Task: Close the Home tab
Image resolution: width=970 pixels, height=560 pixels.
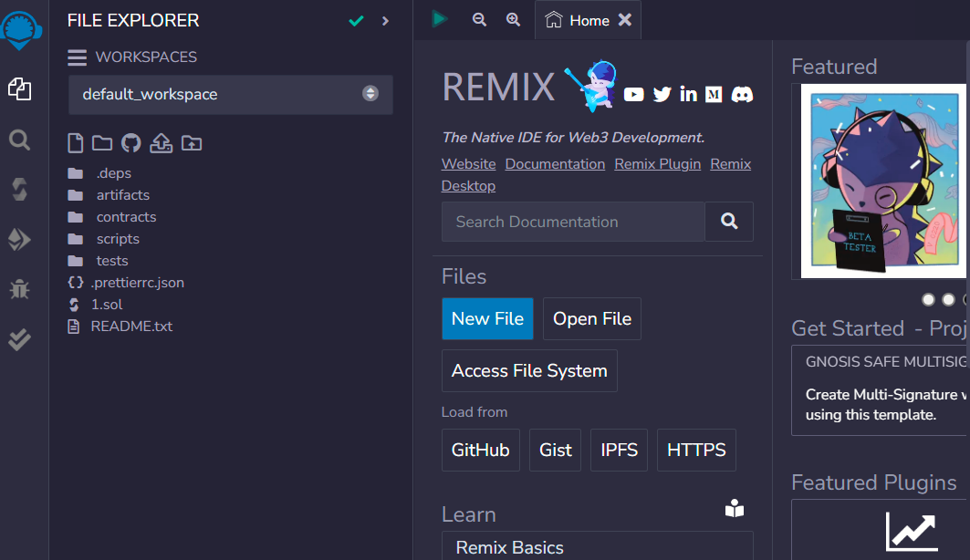Action: (x=625, y=20)
